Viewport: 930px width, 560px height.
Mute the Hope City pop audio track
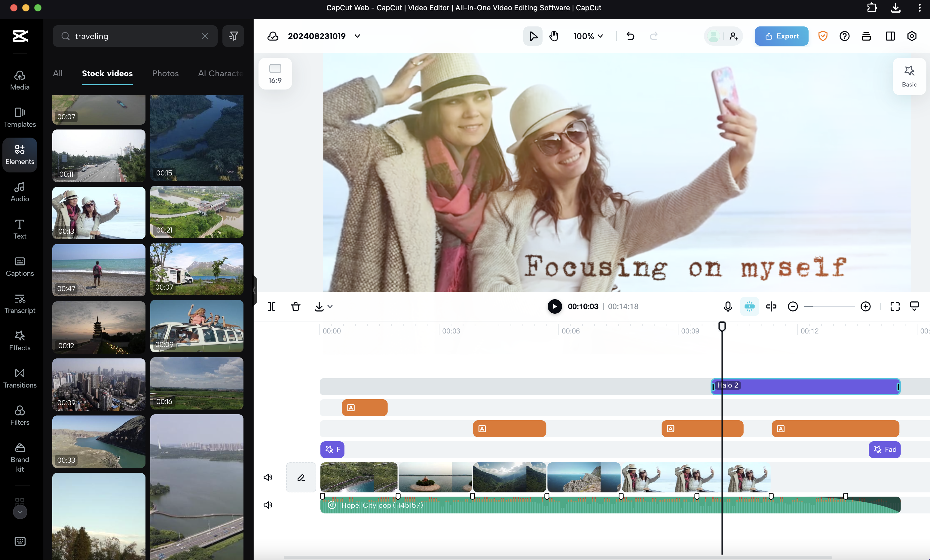268,505
